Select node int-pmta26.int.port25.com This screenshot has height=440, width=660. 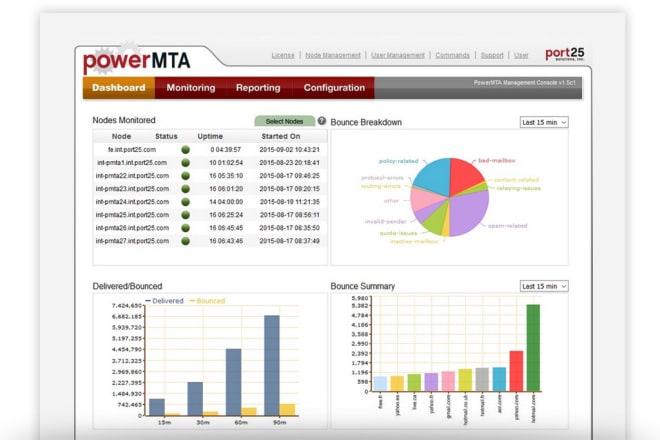point(132,228)
